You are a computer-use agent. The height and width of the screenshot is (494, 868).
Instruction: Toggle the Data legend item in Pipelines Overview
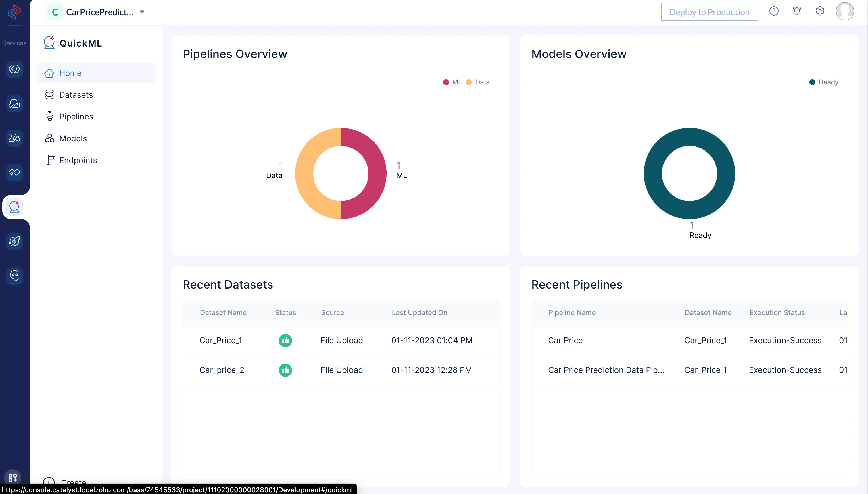[x=478, y=82]
